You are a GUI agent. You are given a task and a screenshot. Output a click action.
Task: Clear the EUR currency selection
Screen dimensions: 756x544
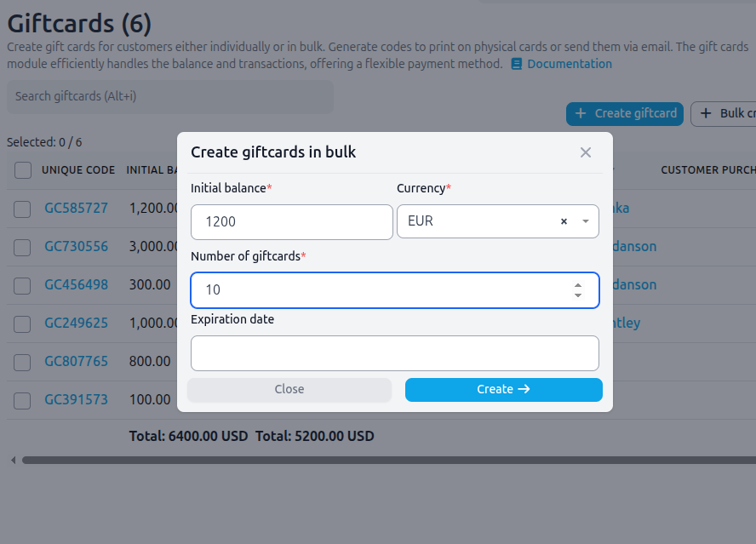pos(564,221)
